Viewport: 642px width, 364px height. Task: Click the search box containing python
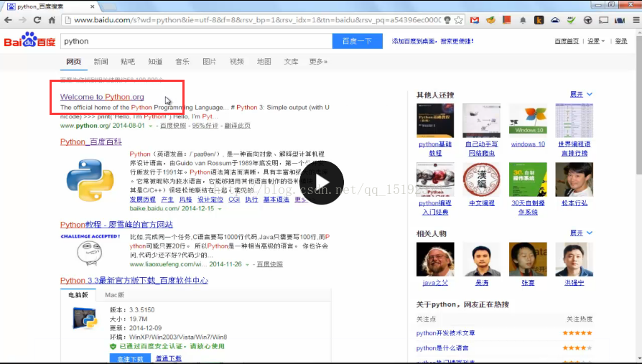(x=196, y=41)
